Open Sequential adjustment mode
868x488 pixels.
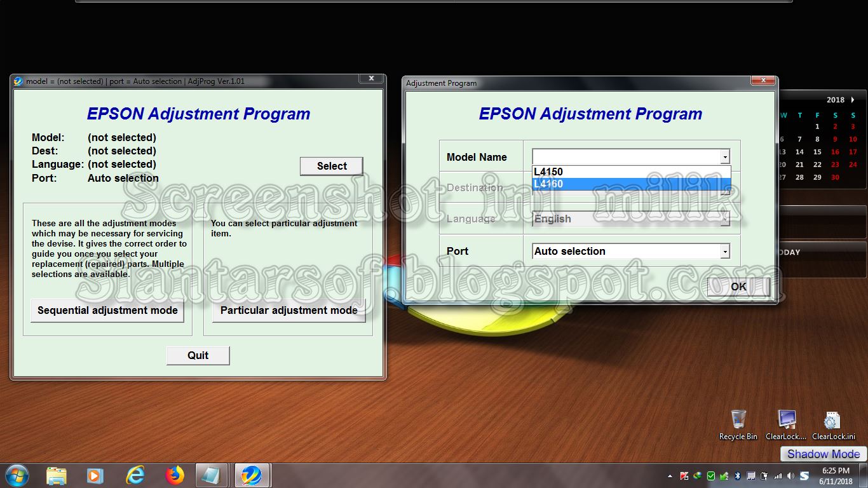tap(107, 311)
